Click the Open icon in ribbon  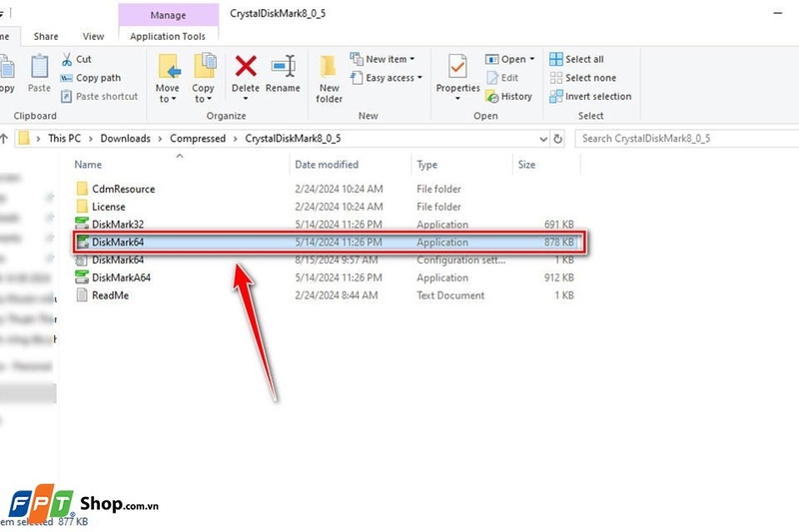click(491, 60)
